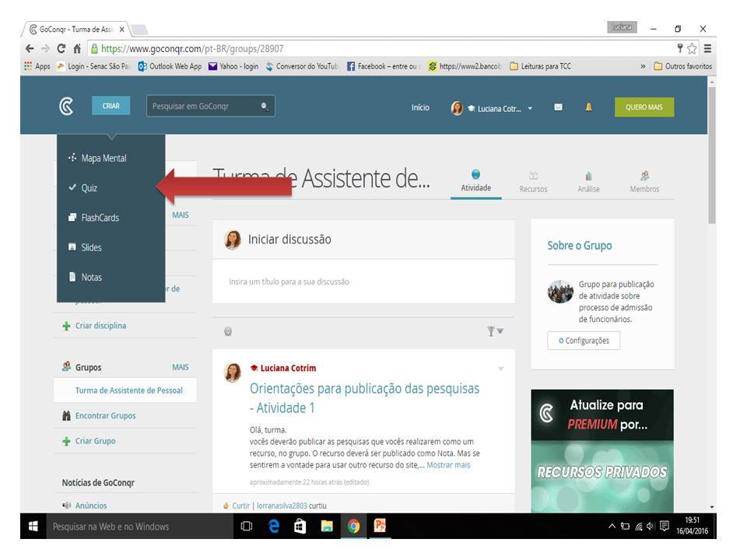
Task: Open File Explorer from the taskbar
Action: [x=327, y=527]
